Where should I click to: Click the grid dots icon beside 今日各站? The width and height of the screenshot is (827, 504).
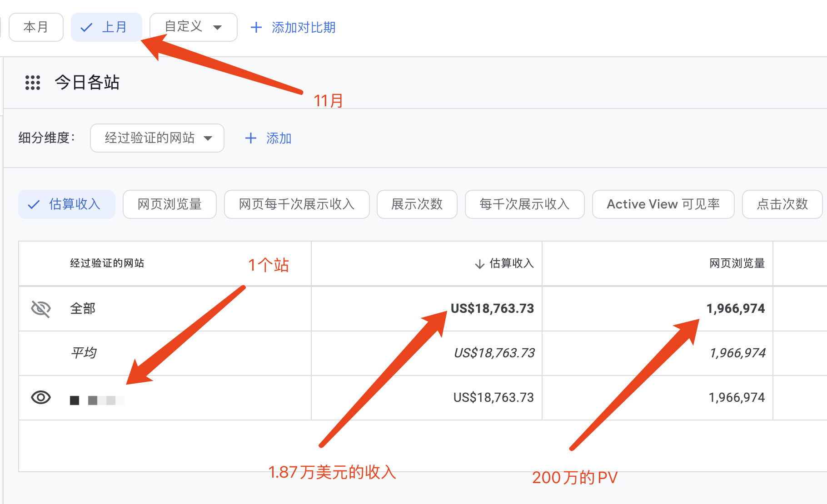tap(33, 83)
